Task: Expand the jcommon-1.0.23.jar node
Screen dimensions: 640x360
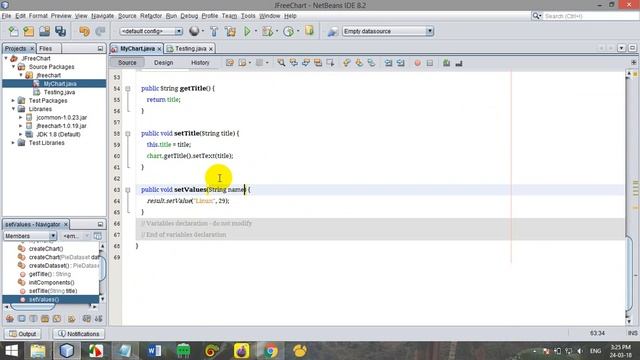Action: (21, 117)
